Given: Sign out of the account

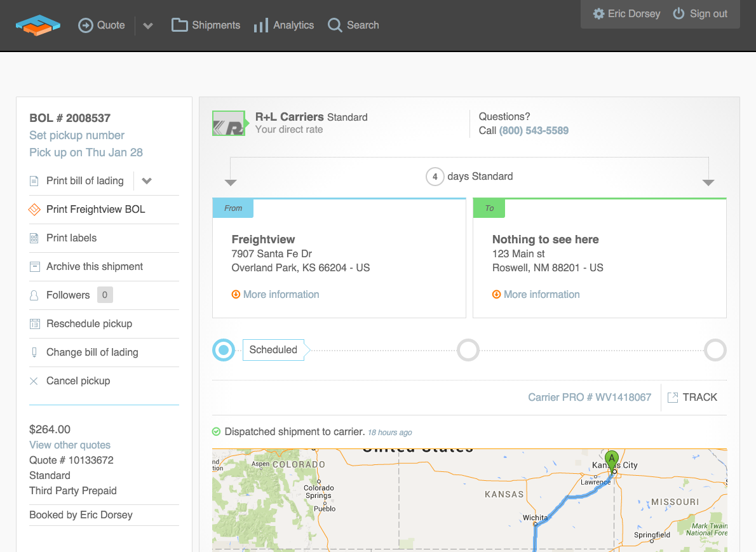Looking at the screenshot, I should click(700, 13).
